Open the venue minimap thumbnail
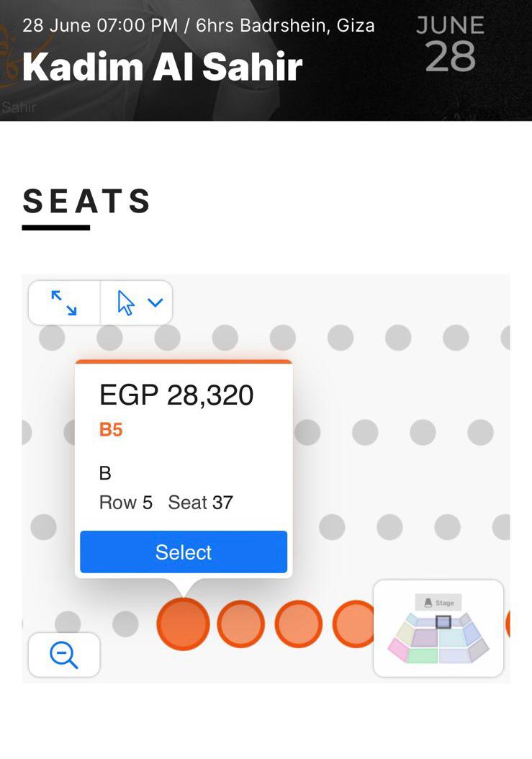 [438, 628]
